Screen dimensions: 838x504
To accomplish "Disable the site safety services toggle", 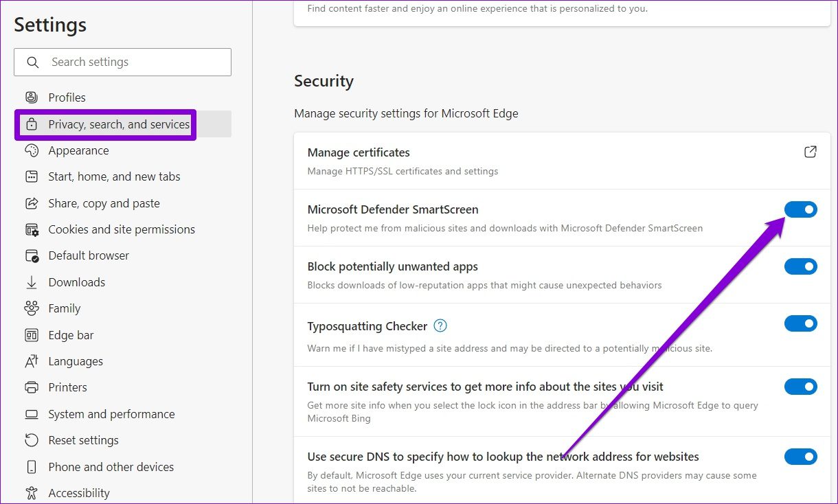I will [x=800, y=387].
